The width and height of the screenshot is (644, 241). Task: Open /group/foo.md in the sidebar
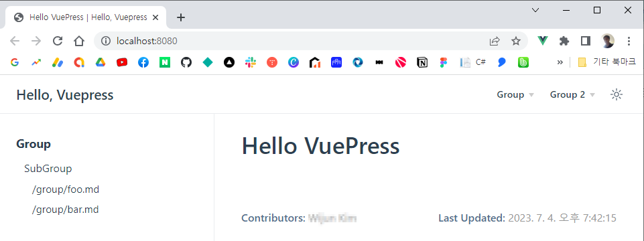pyautogui.click(x=66, y=189)
